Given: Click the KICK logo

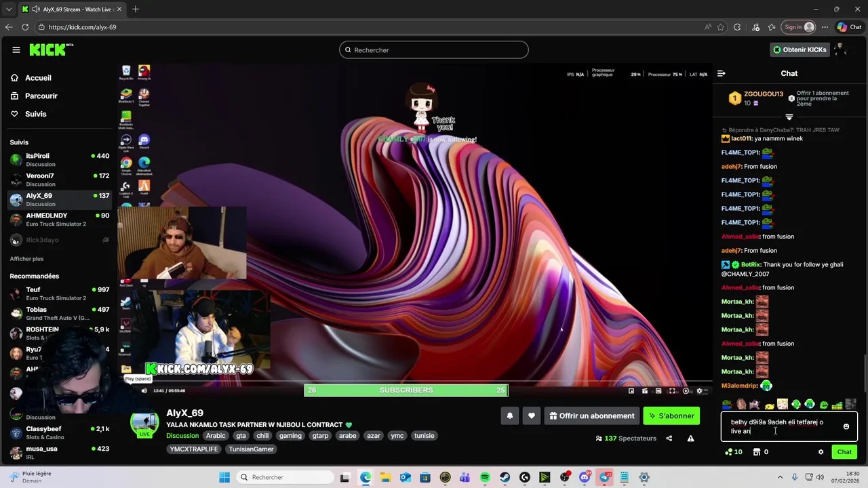Looking at the screenshot, I should 51,49.
